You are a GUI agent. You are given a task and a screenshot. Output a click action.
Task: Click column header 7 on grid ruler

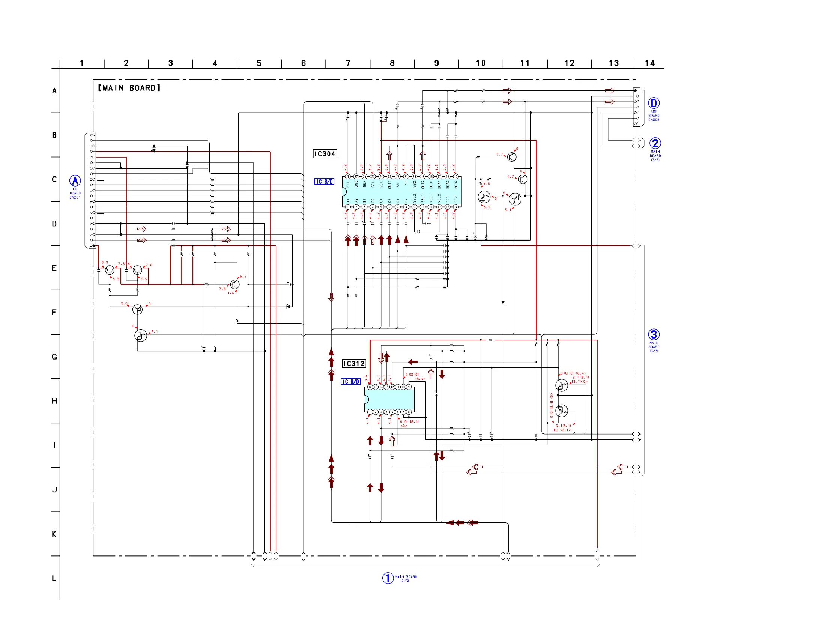348,63
